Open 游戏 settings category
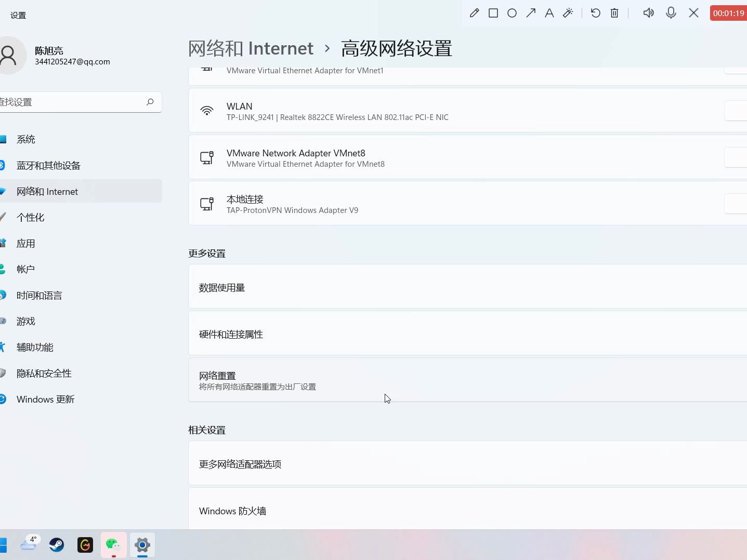 click(x=81, y=321)
